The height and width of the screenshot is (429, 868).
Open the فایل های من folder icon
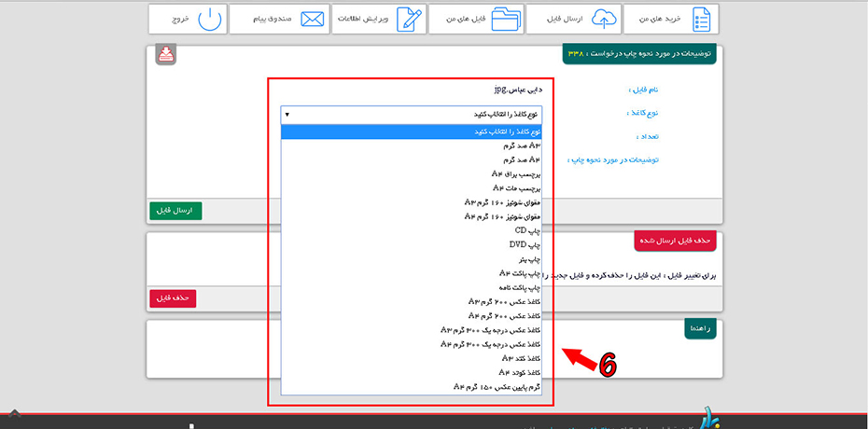[x=506, y=19]
